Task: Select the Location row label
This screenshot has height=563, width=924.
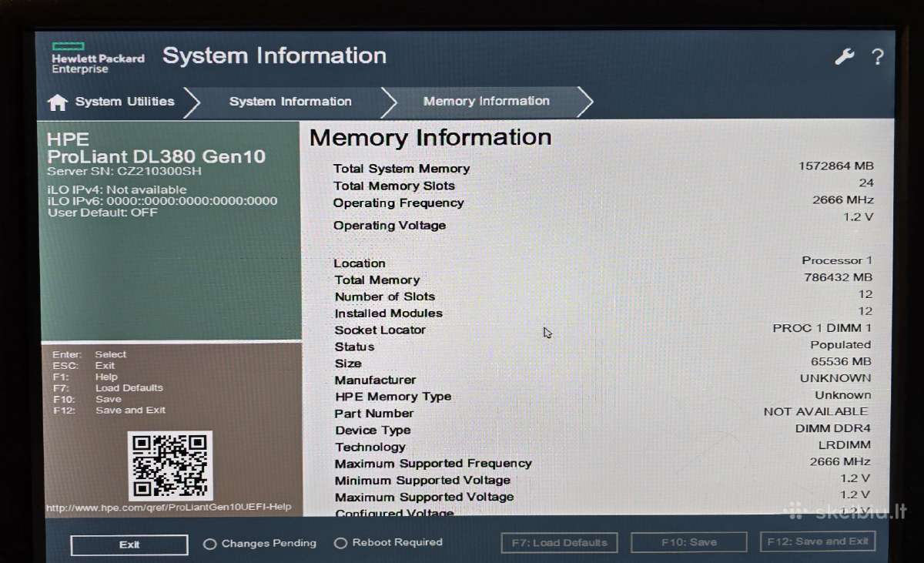Action: [360, 263]
